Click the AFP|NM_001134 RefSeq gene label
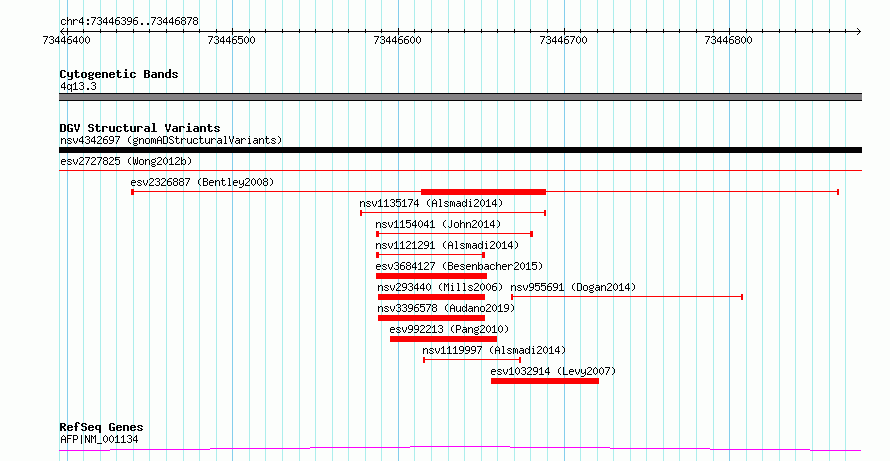This screenshot has width=890, height=461. coord(99,439)
